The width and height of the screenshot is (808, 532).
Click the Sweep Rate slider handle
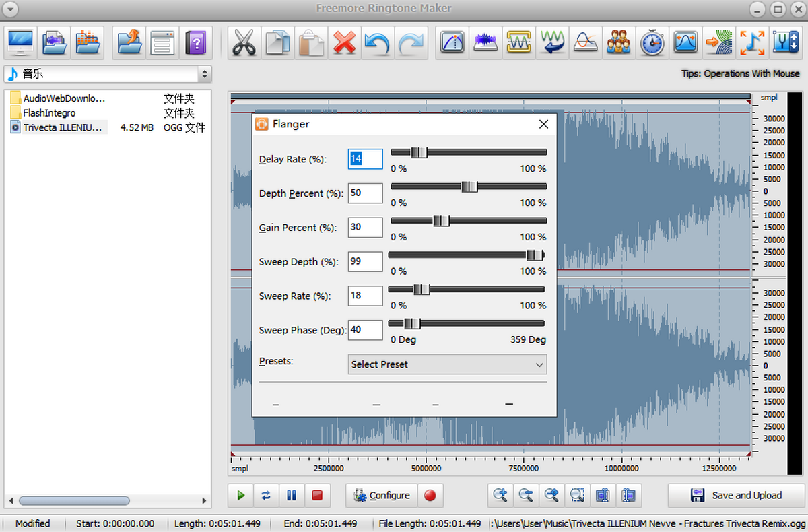point(422,289)
